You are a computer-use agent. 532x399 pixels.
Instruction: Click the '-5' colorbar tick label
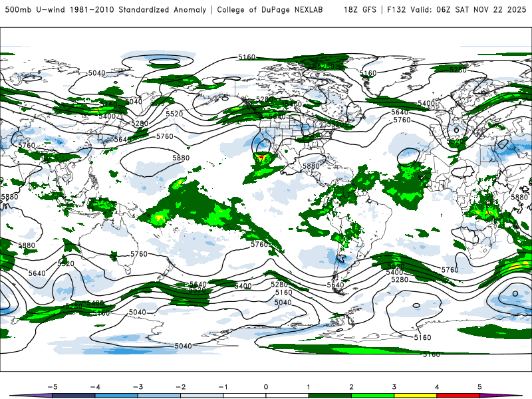coord(53,387)
